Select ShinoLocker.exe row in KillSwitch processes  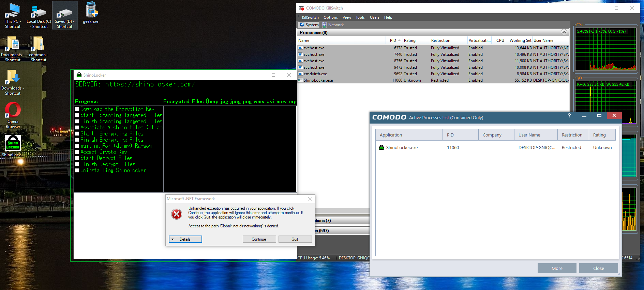434,80
